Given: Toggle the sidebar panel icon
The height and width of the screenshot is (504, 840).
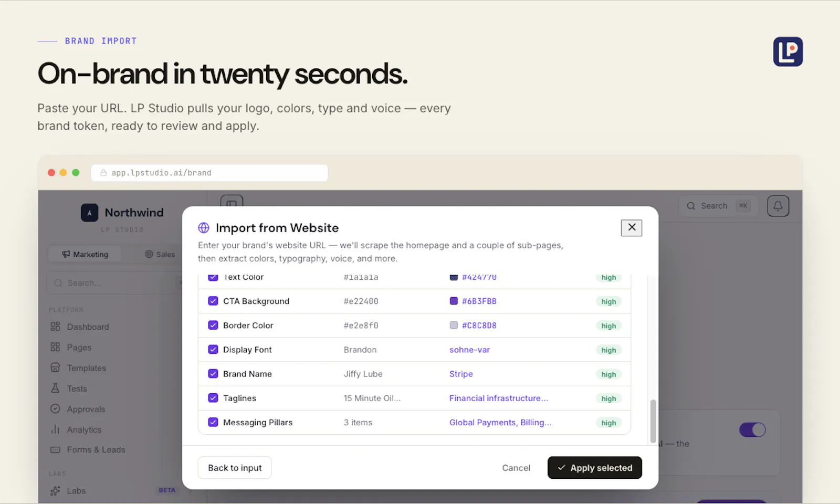Looking at the screenshot, I should 232,203.
